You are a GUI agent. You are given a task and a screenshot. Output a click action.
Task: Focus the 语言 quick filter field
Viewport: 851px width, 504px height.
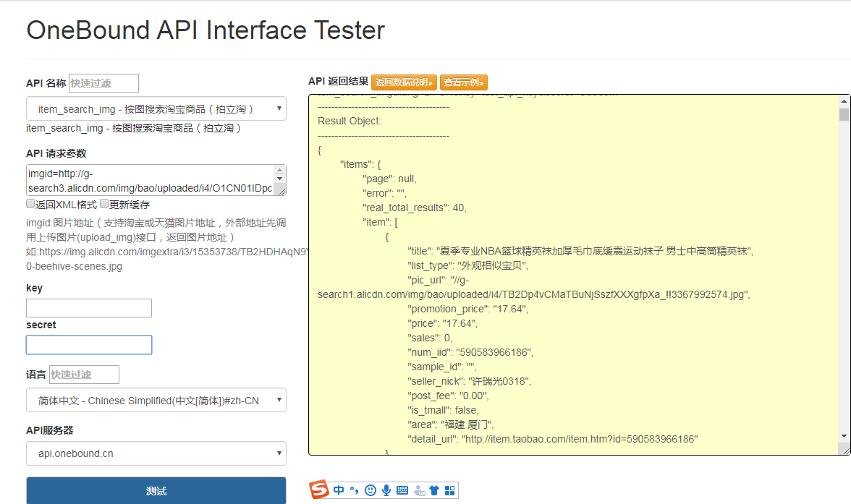pos(84,375)
